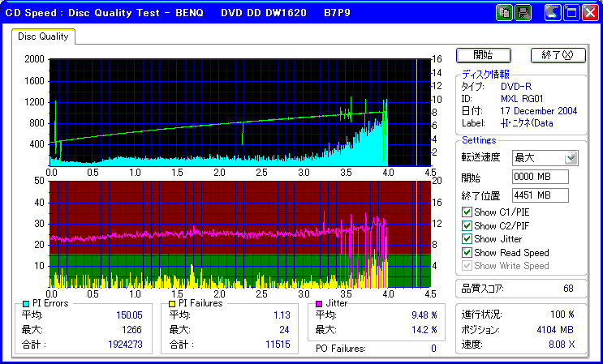Click the maximize window button

tap(571, 13)
